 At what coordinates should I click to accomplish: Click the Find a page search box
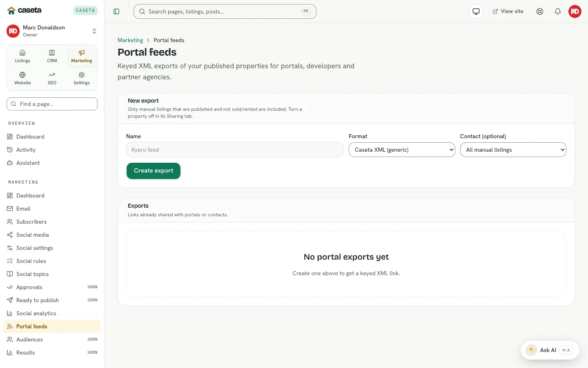pyautogui.click(x=52, y=104)
